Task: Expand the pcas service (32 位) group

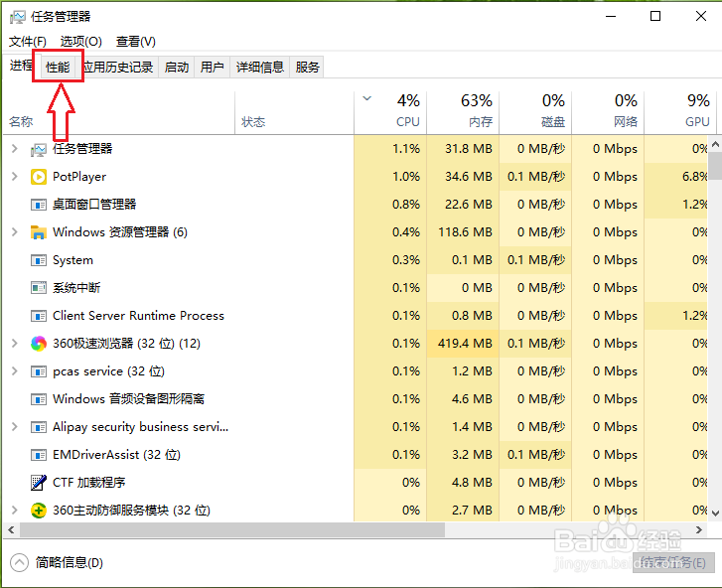Action: click(15, 371)
